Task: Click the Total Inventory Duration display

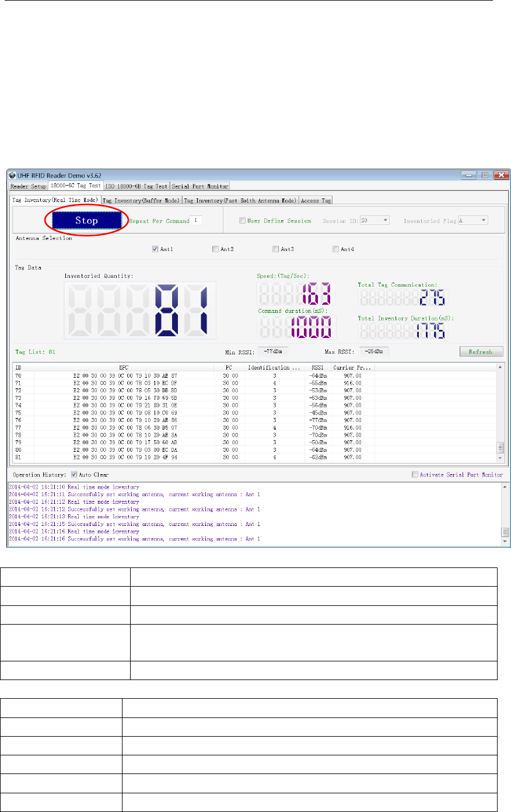Action: click(x=403, y=331)
